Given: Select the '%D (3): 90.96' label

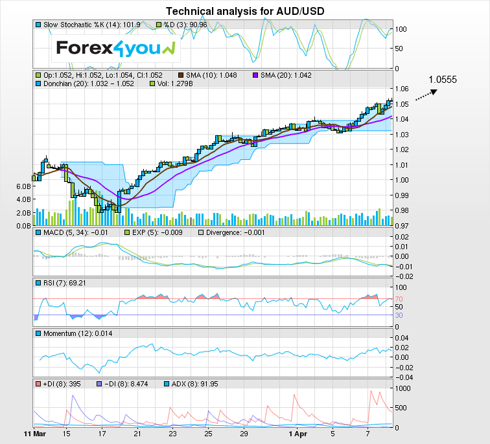Looking at the screenshot, I should [185, 25].
